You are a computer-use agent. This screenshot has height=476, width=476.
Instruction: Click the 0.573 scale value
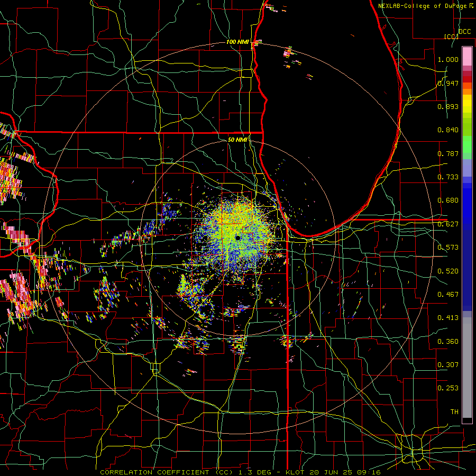tap(448, 248)
